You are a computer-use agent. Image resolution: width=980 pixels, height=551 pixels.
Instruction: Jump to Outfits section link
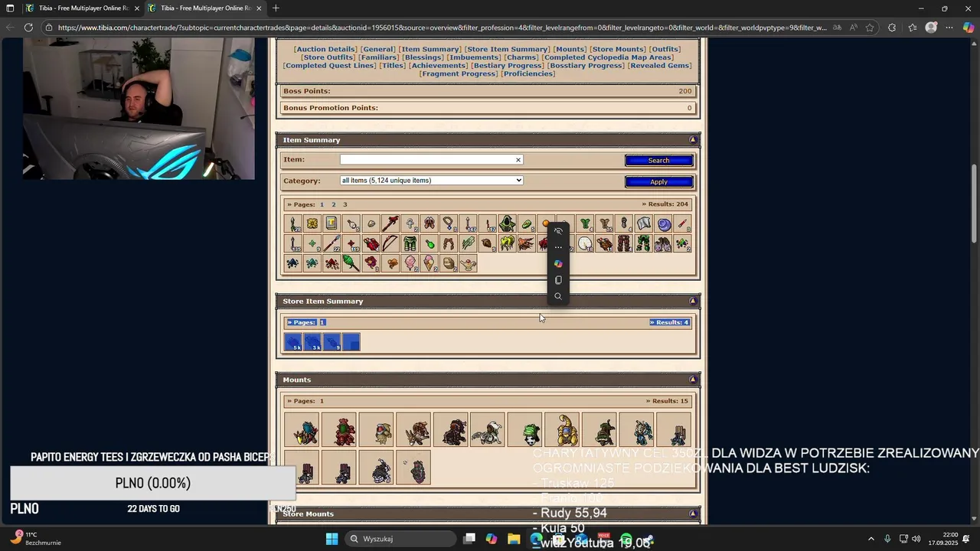click(x=665, y=49)
